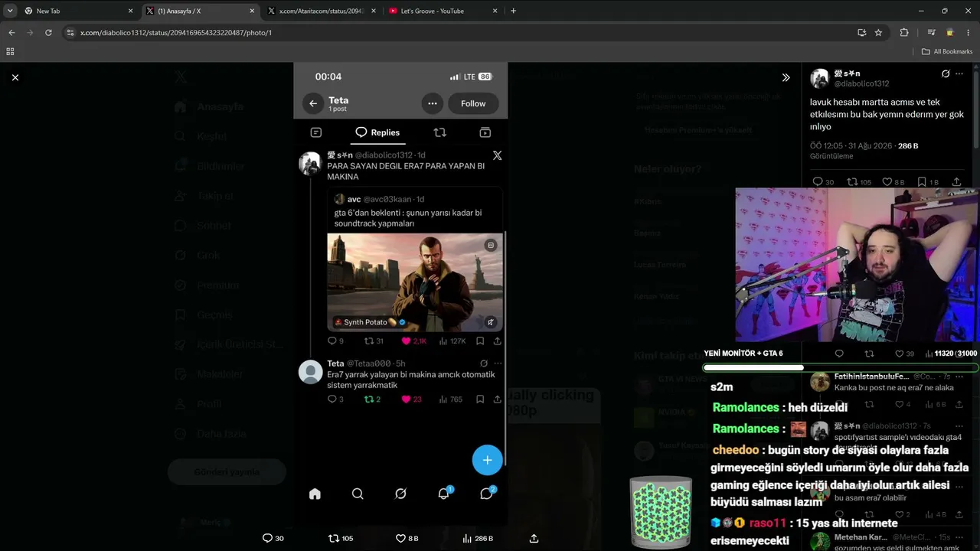The image size is (980, 551).
Task: Reload the current page
Action: click(x=48, y=33)
